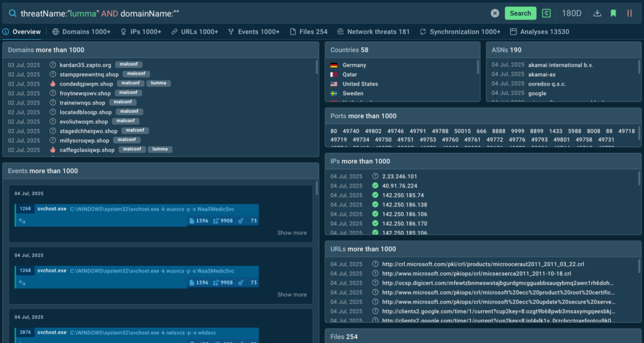Pause updates with the red pause icon
The width and height of the screenshot is (644, 343).
click(630, 13)
